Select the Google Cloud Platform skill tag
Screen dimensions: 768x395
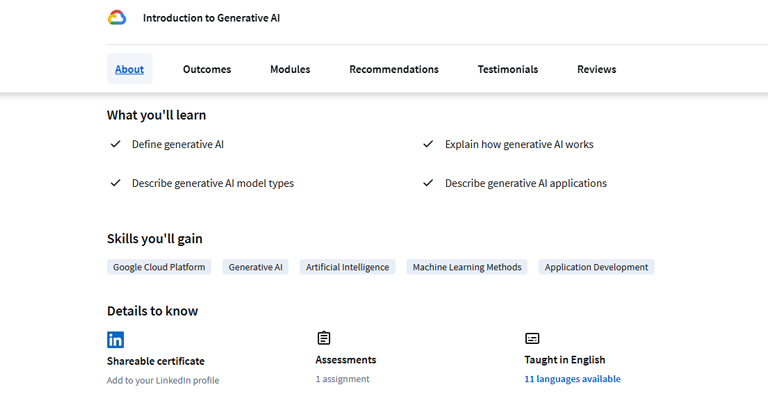(x=159, y=267)
